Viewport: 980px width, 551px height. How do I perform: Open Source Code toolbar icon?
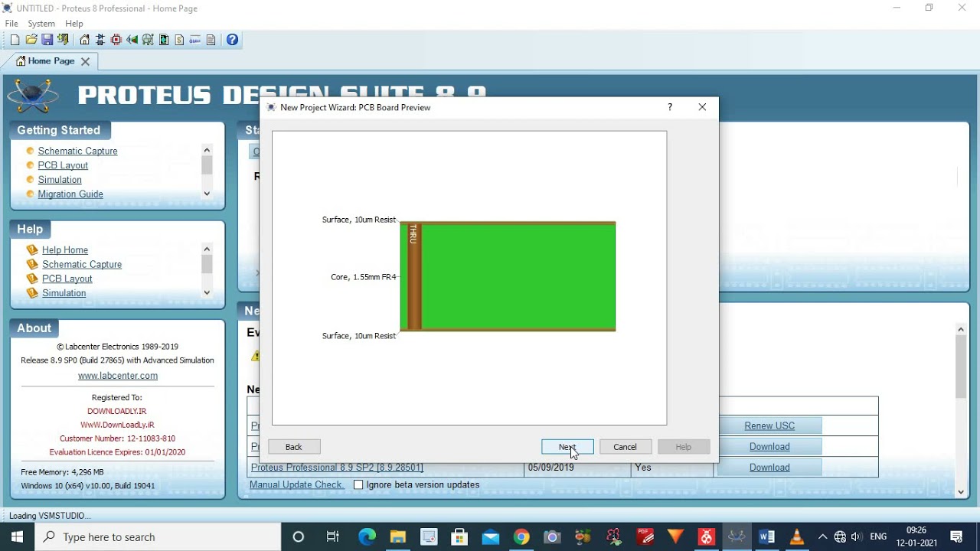click(x=195, y=40)
